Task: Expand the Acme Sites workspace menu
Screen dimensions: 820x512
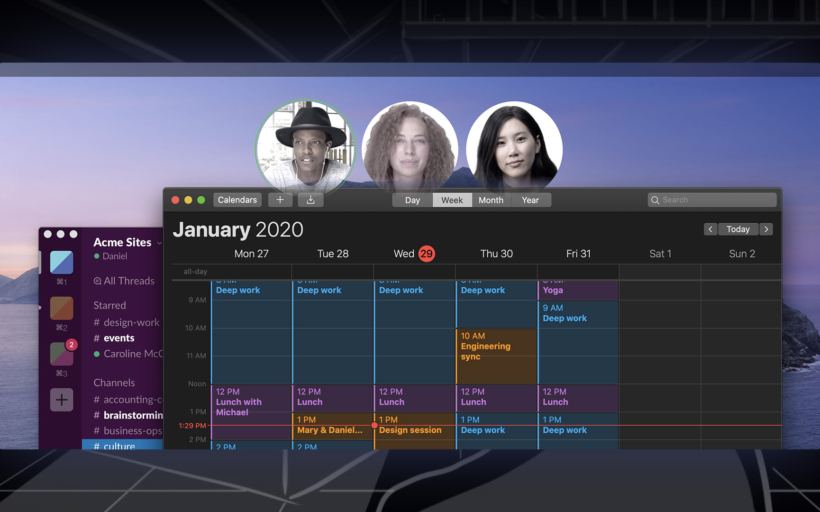Action: pyautogui.click(x=127, y=242)
